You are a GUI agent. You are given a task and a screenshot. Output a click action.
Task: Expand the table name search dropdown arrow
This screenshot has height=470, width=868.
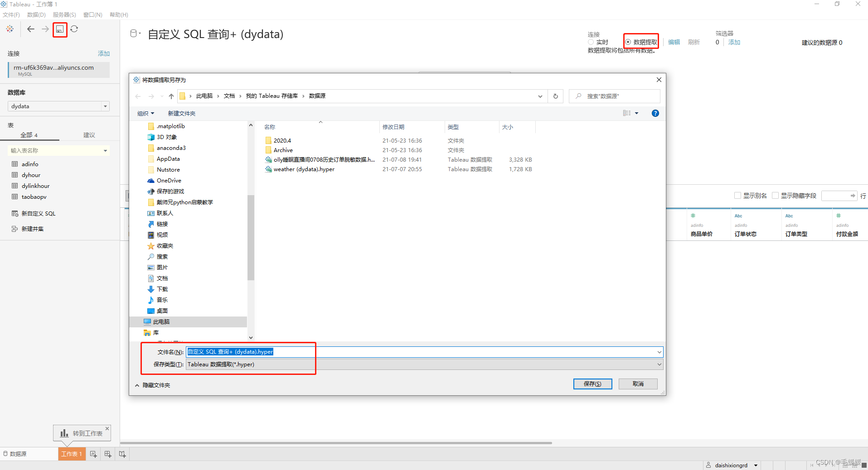[105, 151]
